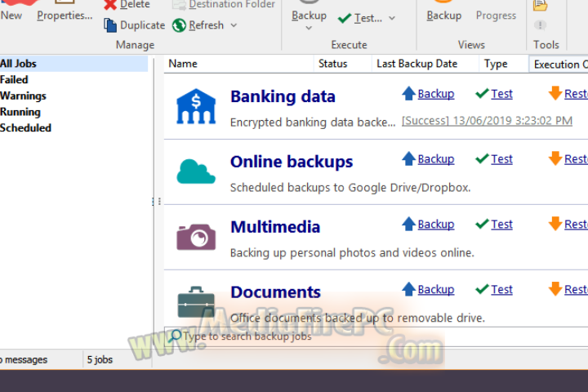
Task: Click the Execution column header
Action: 559,65
